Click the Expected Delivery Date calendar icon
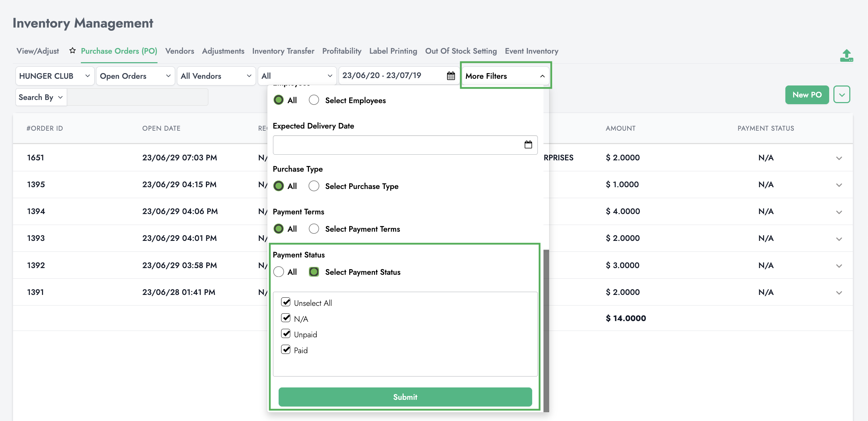868x421 pixels. [528, 145]
